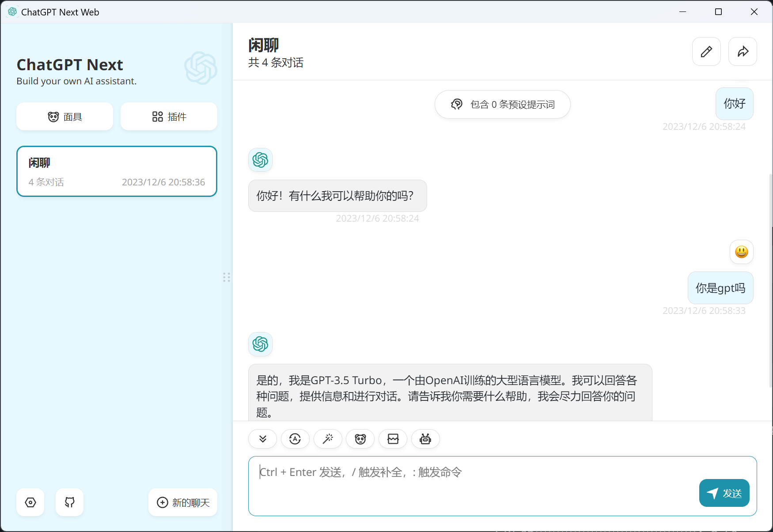Click the chat area vertical scrollbar

point(771,280)
